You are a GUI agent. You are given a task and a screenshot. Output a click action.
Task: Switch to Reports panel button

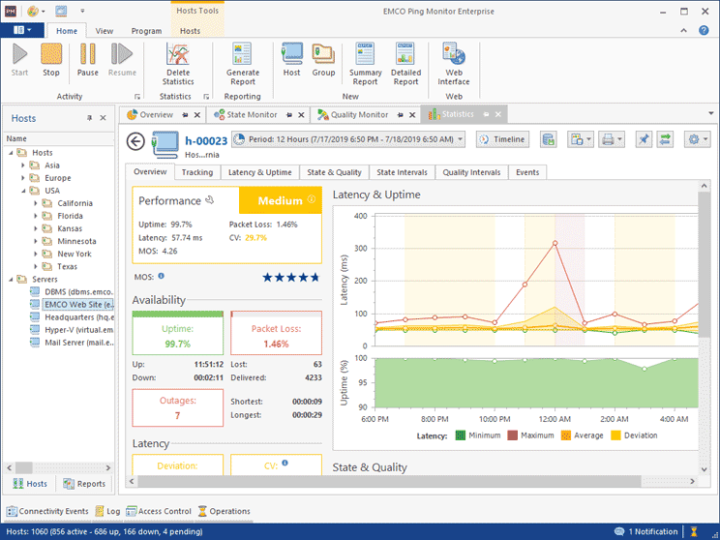click(84, 484)
